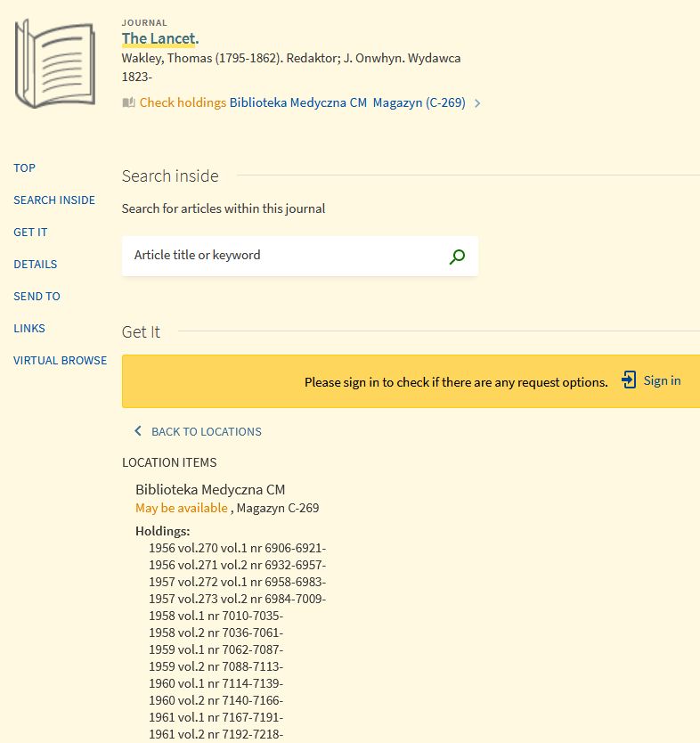The image size is (700, 743).
Task: Select holding row 1956 vol.271 vol.2 nr 6932-6957-
Action: 237,566
